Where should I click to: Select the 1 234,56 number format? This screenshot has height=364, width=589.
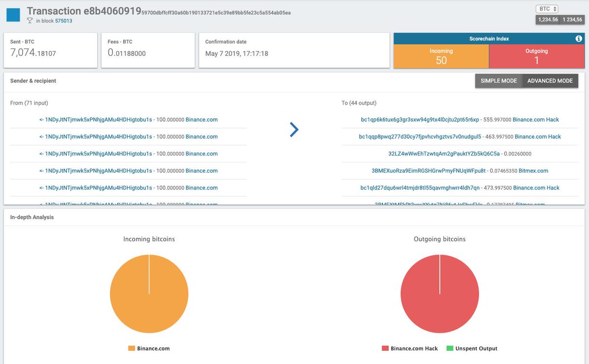pyautogui.click(x=572, y=20)
